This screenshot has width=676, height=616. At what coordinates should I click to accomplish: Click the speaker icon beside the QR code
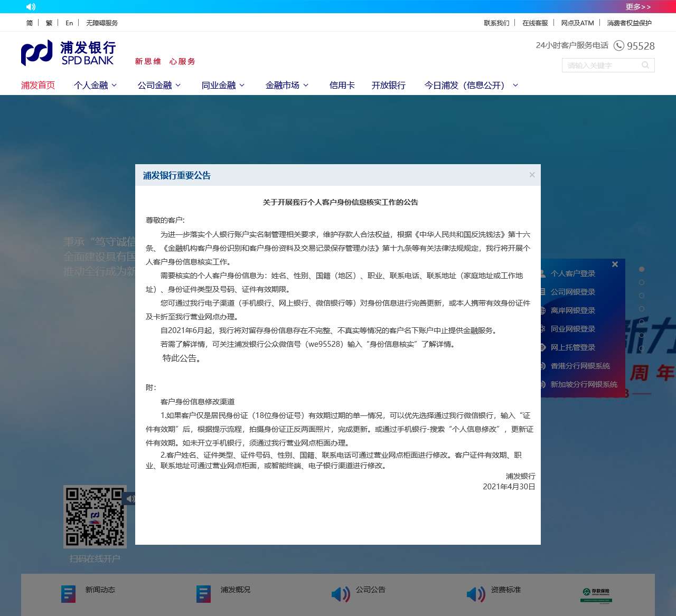130,498
